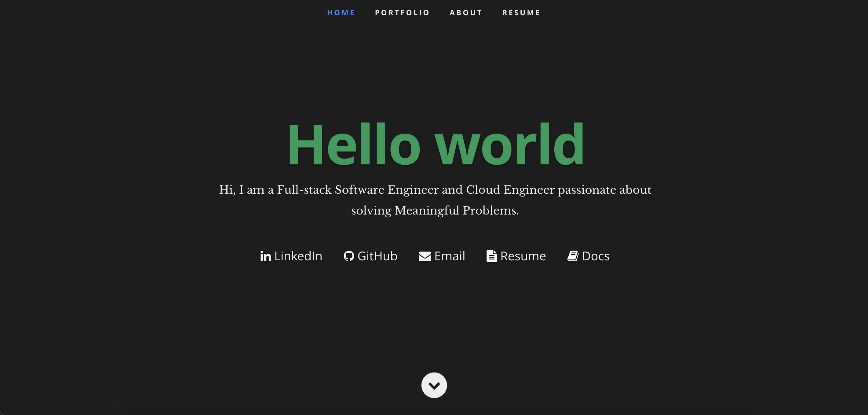Screen dimensions: 868x415
Task: Open the About nav link
Action: click(466, 13)
